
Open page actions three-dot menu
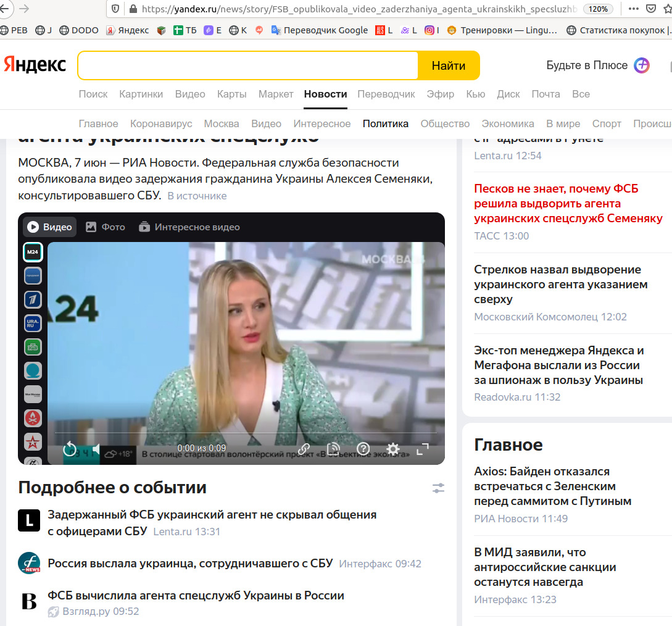point(633,9)
